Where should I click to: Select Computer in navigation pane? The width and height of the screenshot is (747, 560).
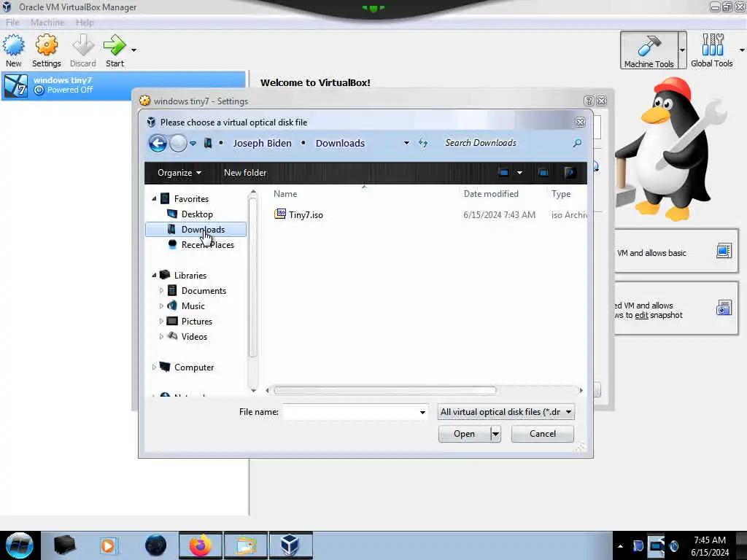193,367
